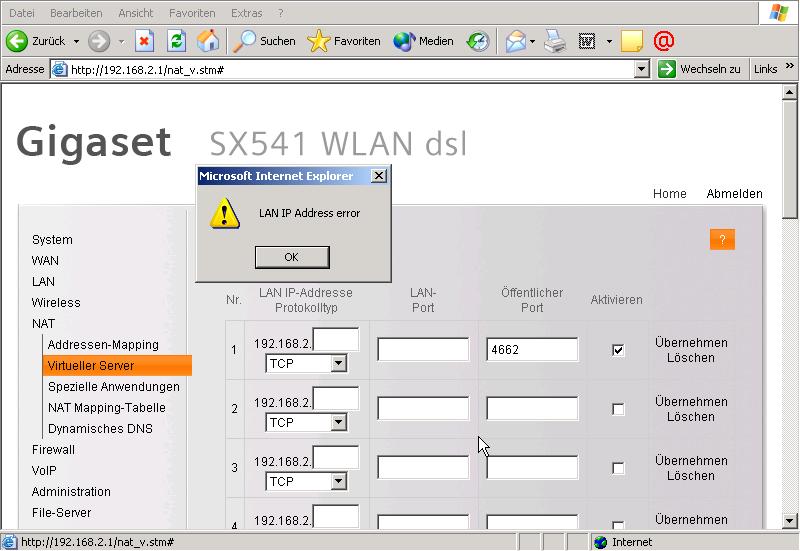
Task: Select Spezielle Anwendungen under NAT
Action: (114, 387)
